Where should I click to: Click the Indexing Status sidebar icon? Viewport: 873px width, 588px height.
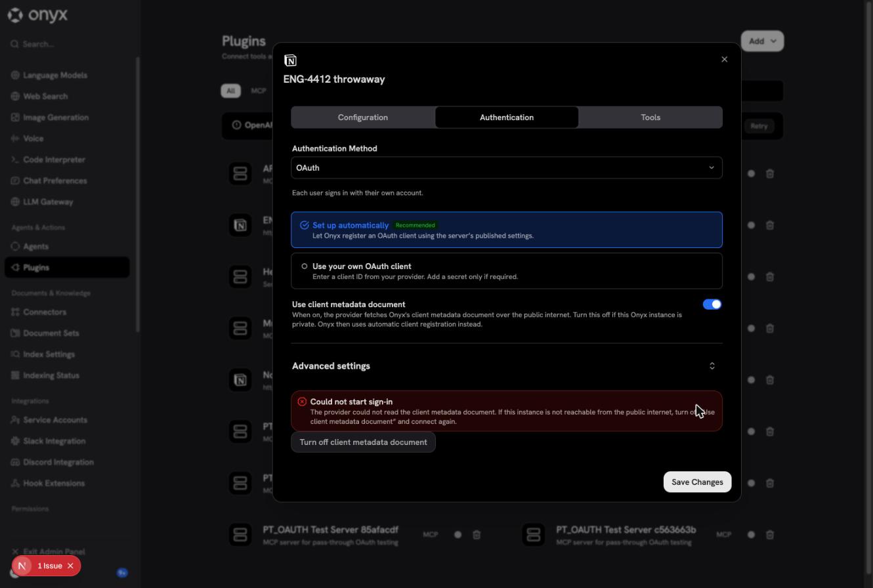pos(15,375)
